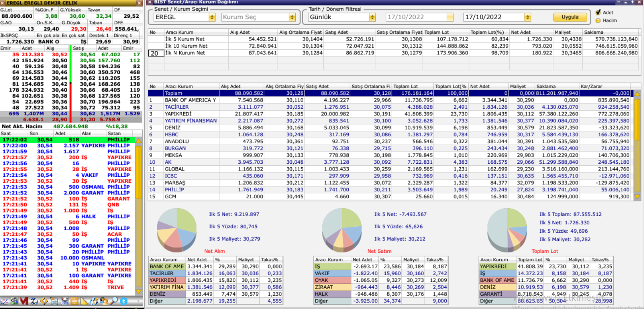This screenshot has width=644, height=309.
Task: Click the 20 field in İlk N Kurum row
Action: point(156,53)
